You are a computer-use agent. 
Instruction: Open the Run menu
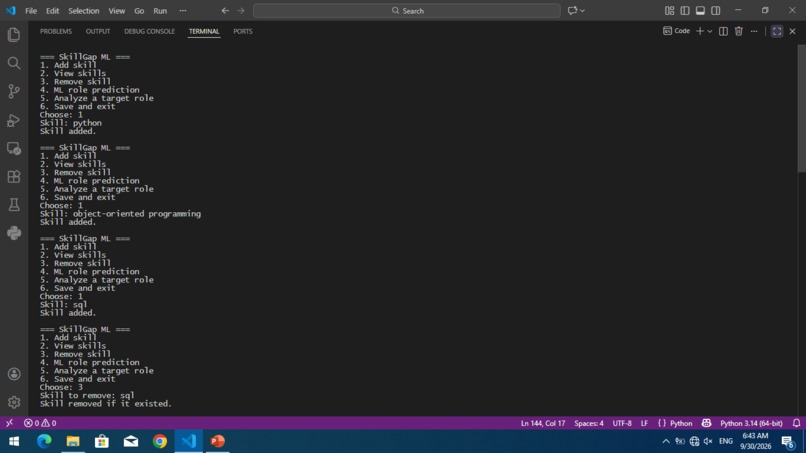point(160,11)
